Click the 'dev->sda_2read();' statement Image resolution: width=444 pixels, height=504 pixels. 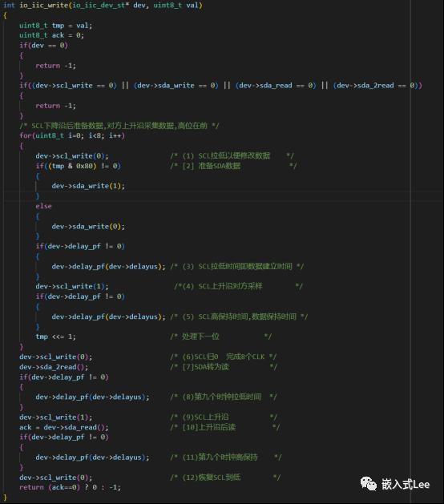click(x=54, y=367)
